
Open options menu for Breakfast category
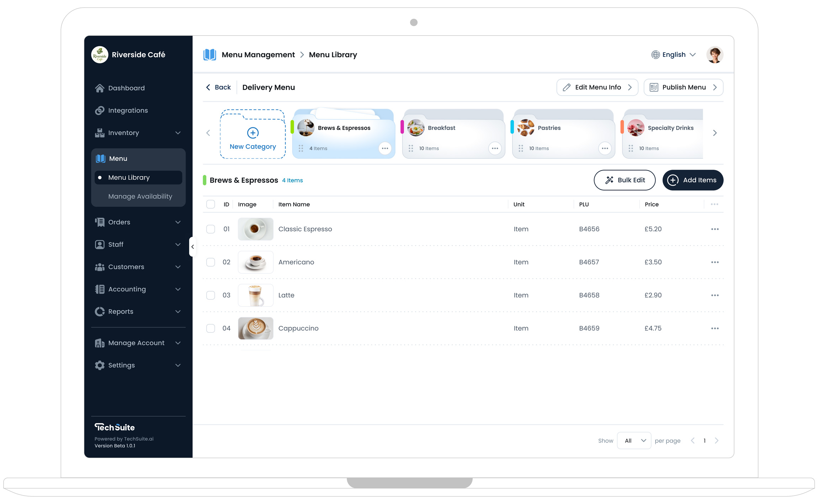pos(495,148)
